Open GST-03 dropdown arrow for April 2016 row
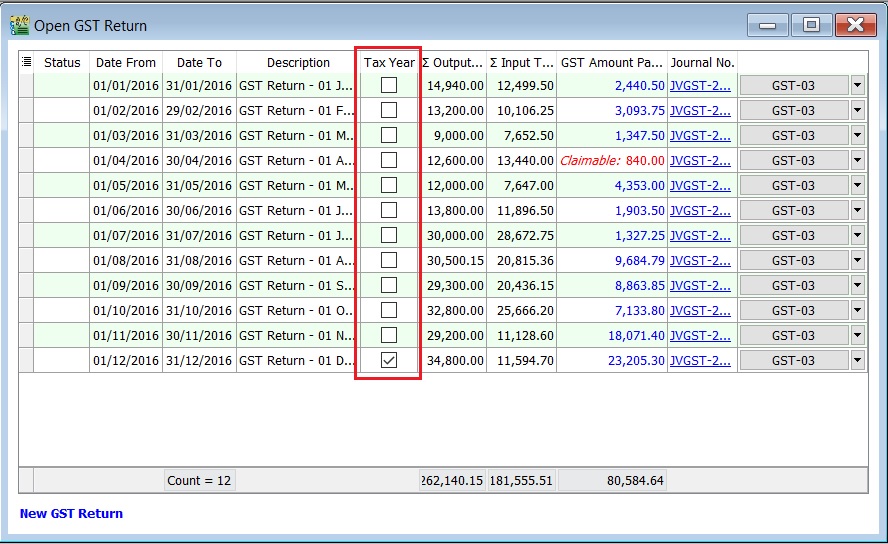The width and height of the screenshot is (888, 544). click(x=857, y=161)
